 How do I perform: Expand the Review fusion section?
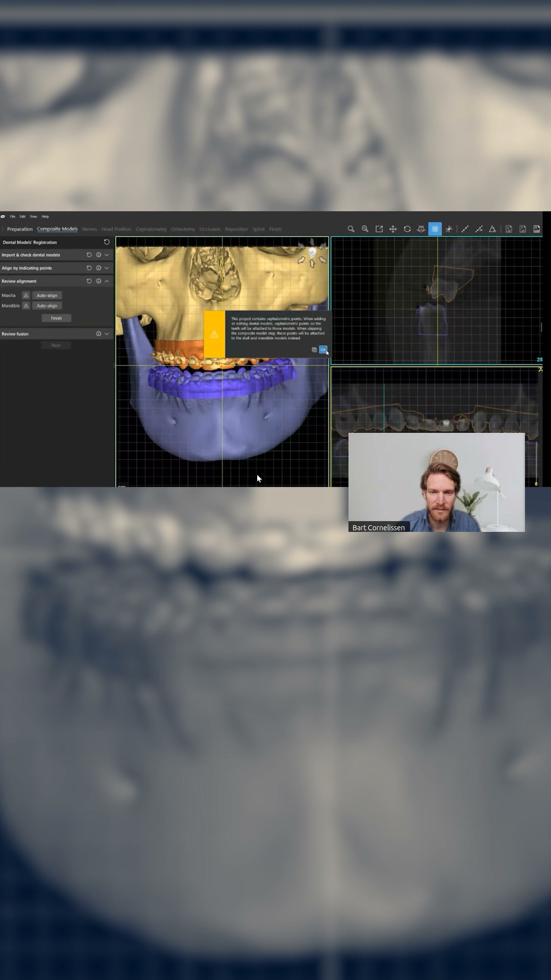107,334
